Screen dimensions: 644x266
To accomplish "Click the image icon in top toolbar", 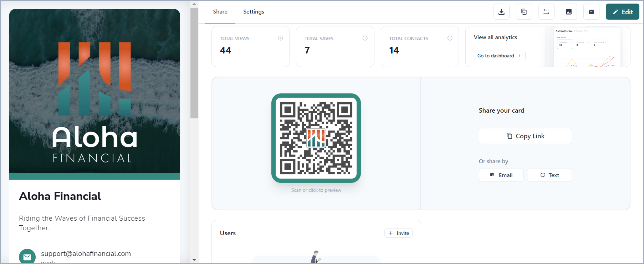I will point(569,12).
